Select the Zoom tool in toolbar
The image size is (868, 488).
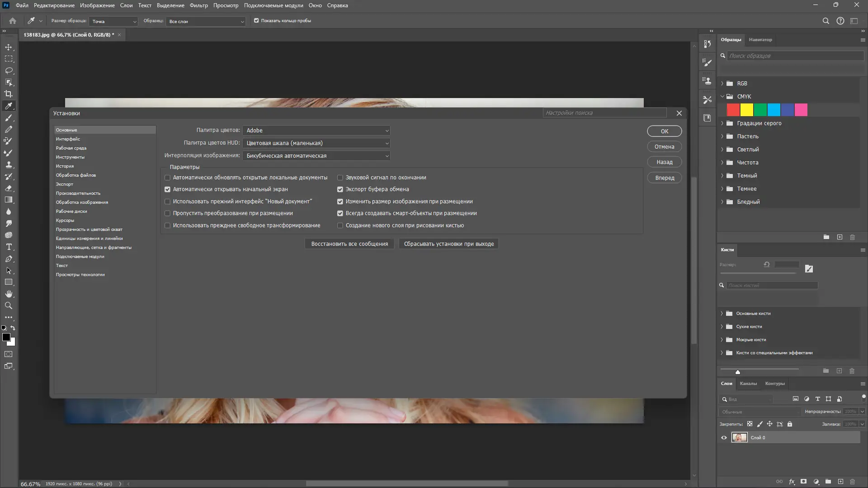[x=9, y=306]
